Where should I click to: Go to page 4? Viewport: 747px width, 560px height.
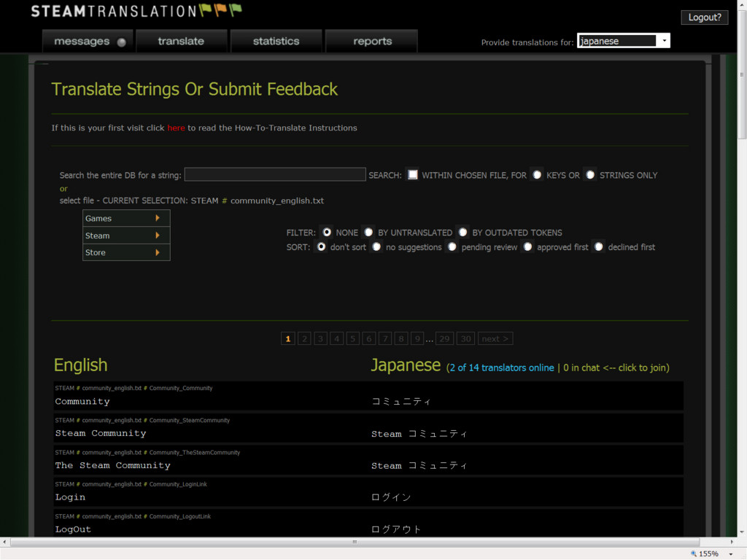pyautogui.click(x=337, y=338)
